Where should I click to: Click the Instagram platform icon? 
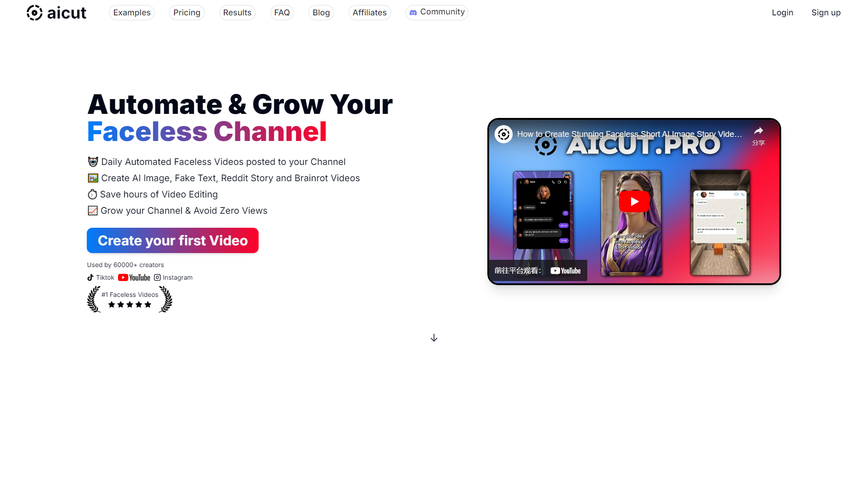157,277
